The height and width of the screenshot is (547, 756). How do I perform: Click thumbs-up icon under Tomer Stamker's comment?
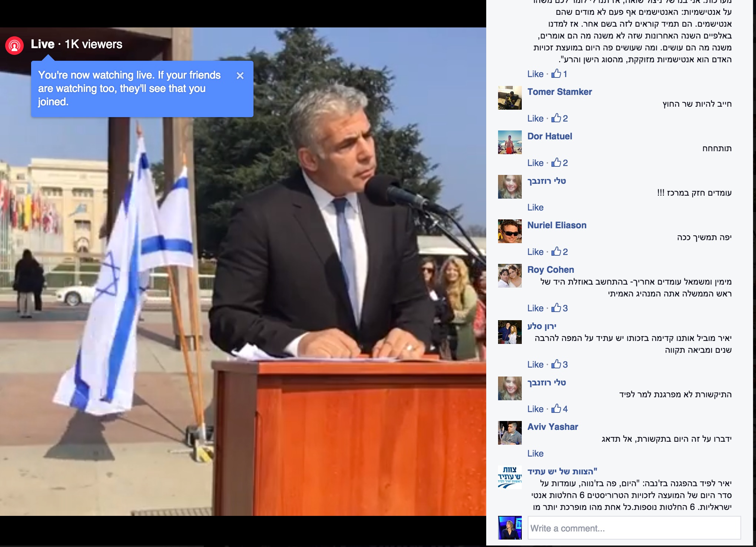pyautogui.click(x=556, y=118)
